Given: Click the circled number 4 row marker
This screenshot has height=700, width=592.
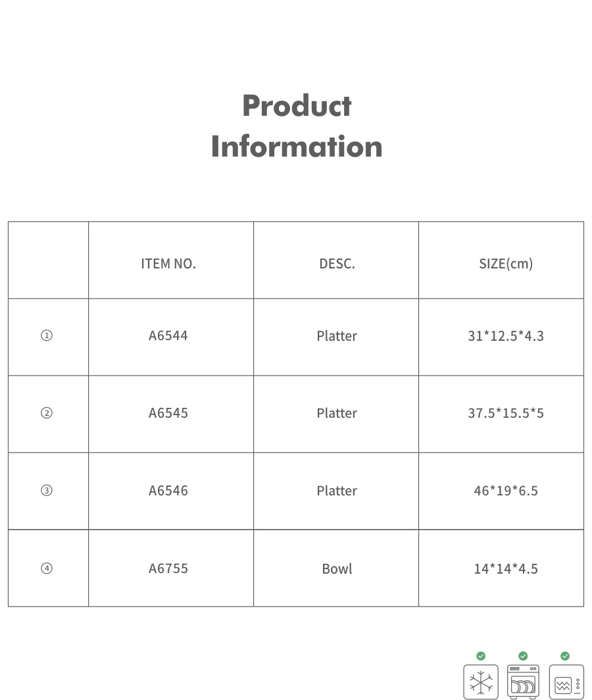Looking at the screenshot, I should [x=47, y=568].
